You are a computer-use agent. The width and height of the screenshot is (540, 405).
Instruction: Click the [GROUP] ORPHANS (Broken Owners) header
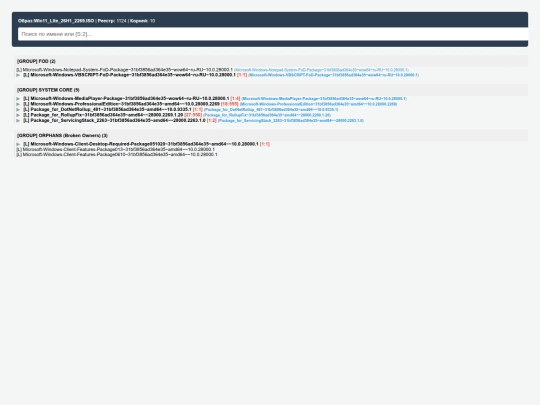(x=271, y=135)
